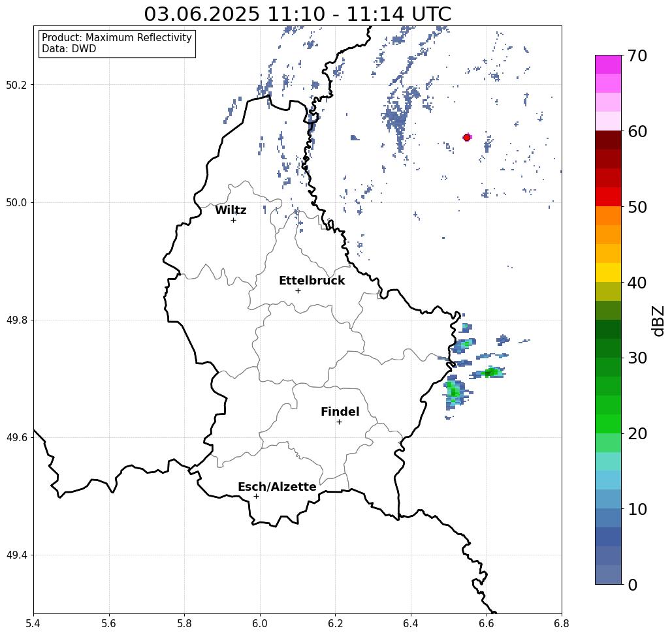
Task: Click longitude tick label 6.0
Action: pyautogui.click(x=260, y=623)
